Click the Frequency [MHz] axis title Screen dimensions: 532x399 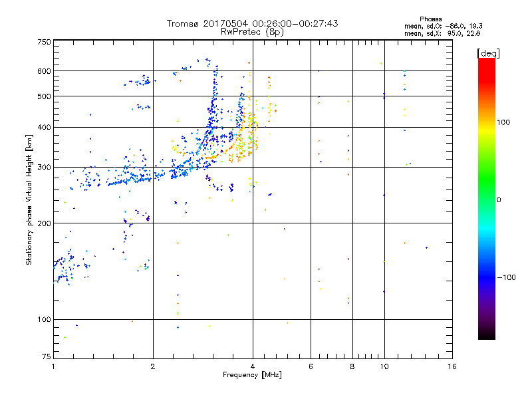click(252, 375)
